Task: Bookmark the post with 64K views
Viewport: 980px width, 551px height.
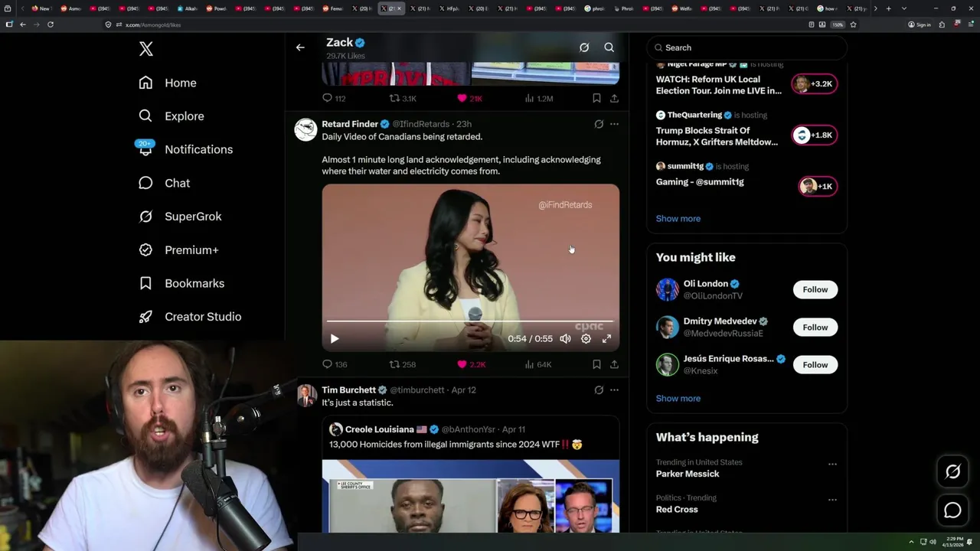Action: (596, 364)
